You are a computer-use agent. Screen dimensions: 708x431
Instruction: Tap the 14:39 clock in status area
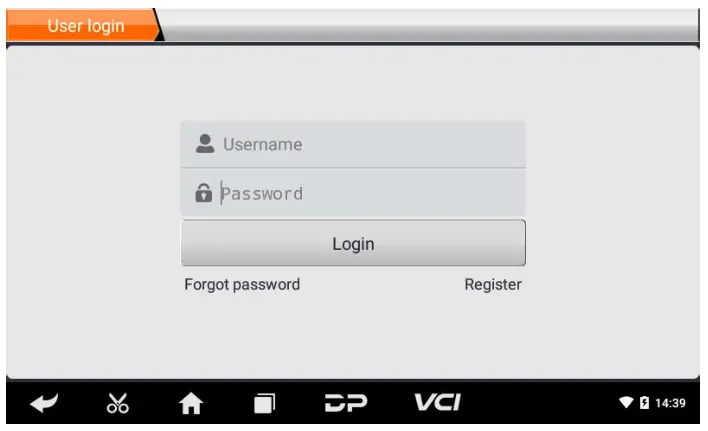tap(670, 403)
